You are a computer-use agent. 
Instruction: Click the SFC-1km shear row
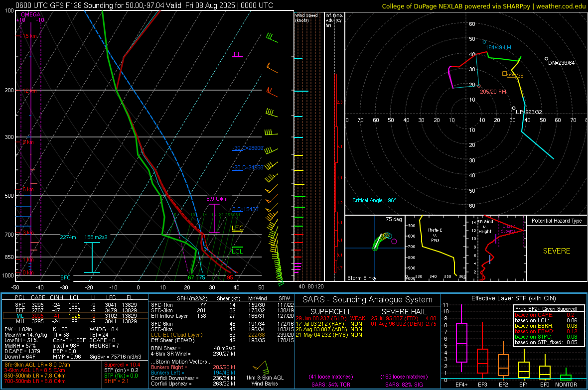pyautogui.click(x=222, y=305)
